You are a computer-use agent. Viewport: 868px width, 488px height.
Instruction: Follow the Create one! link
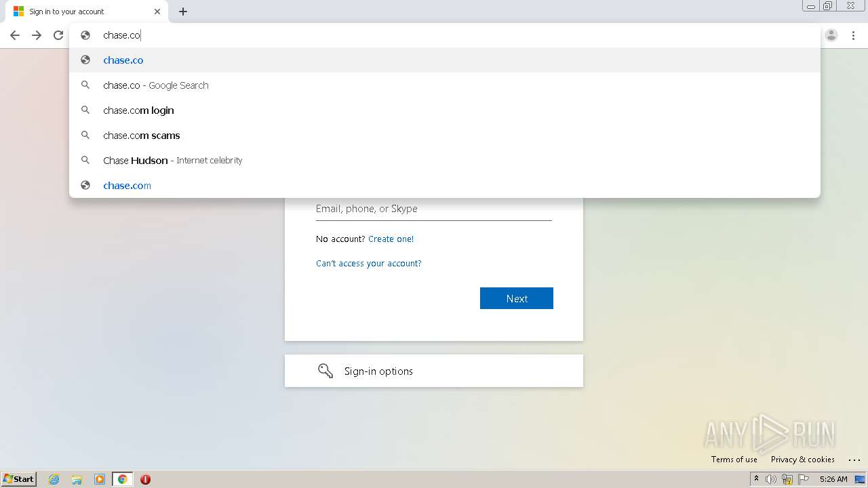(x=391, y=239)
